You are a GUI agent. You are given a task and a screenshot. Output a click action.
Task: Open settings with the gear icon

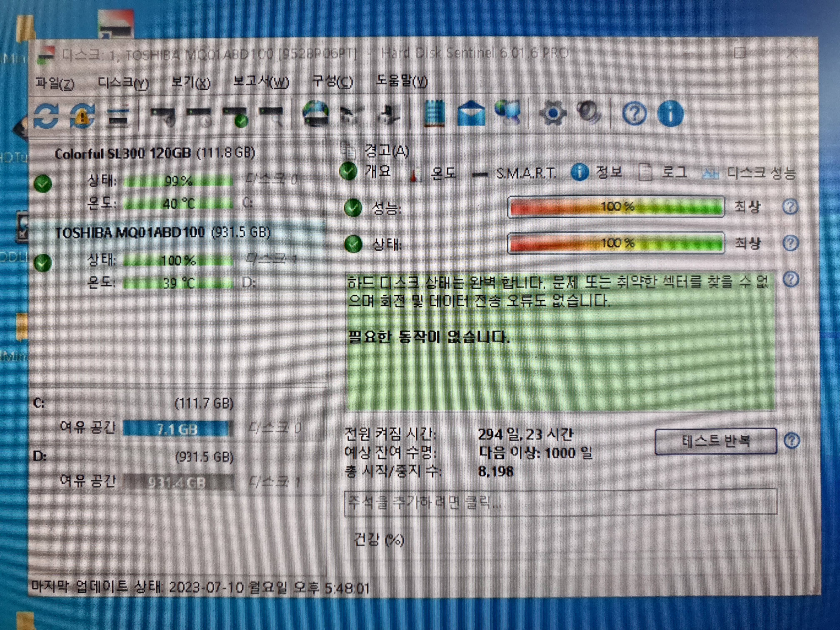tap(552, 113)
